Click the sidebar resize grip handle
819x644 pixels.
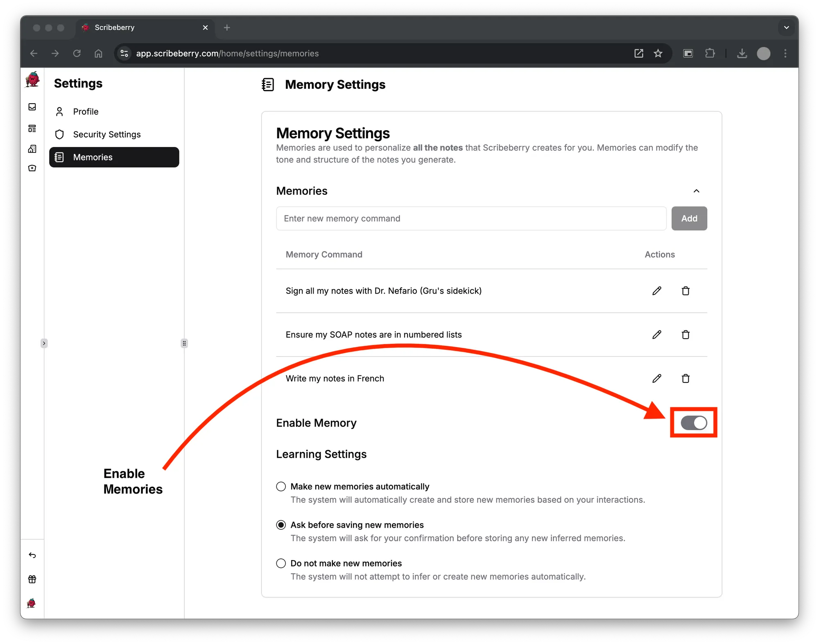click(x=184, y=343)
